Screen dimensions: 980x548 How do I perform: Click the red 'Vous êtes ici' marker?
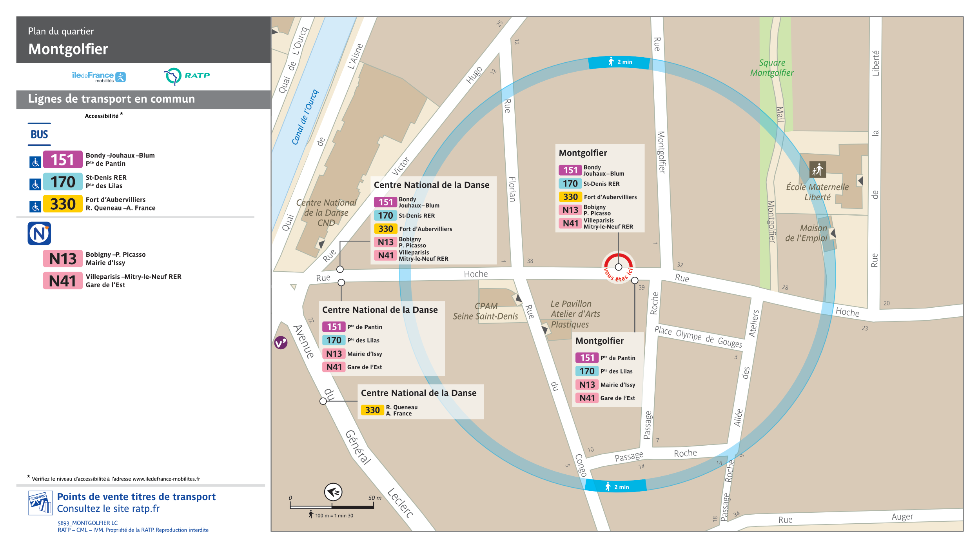point(618,267)
